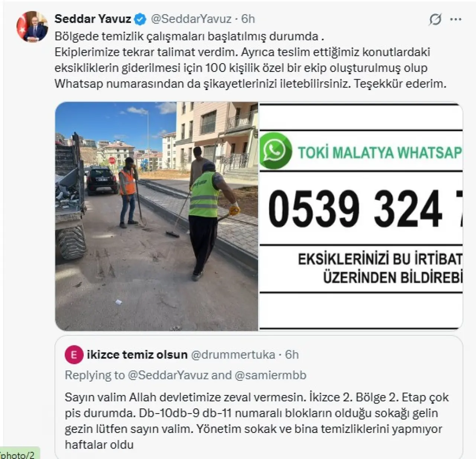
Task: Open the street cleaning workers photo
Action: tap(157, 216)
